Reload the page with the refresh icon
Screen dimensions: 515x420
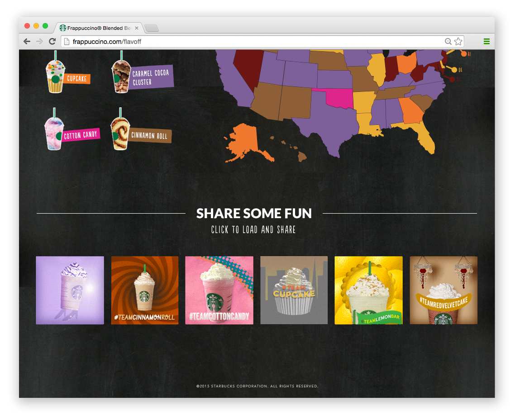click(52, 41)
